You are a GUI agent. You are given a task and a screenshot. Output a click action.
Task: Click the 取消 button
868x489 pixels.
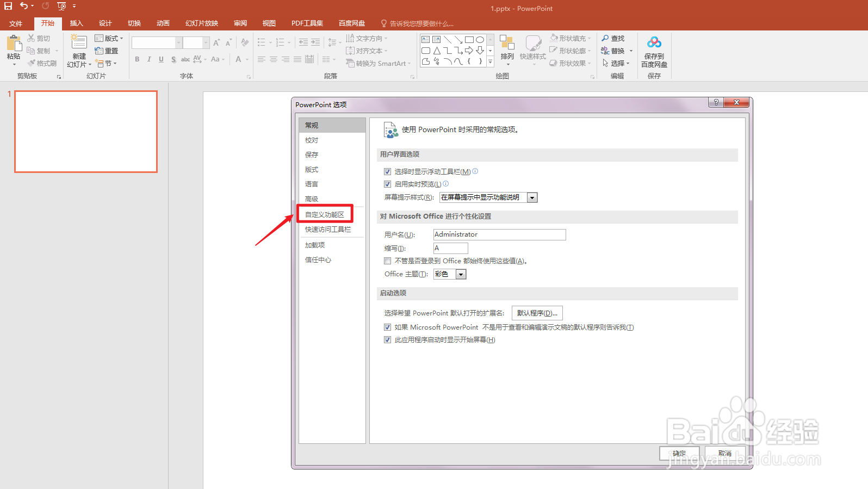coord(725,453)
